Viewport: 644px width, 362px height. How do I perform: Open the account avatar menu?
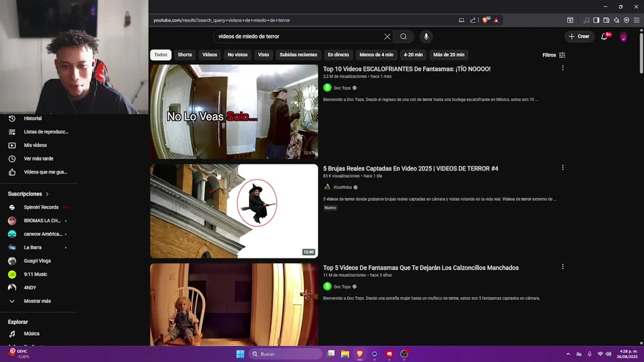pyautogui.click(x=623, y=37)
